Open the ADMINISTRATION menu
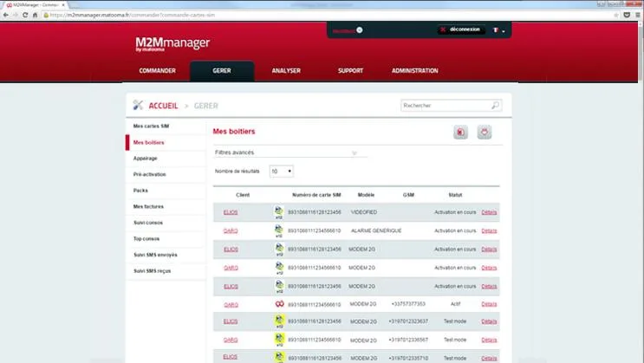This screenshot has height=363, width=644. 415,71
